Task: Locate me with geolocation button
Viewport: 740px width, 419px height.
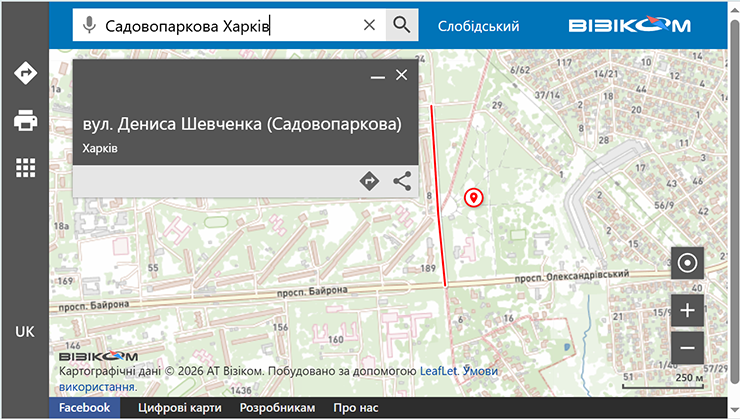Action: point(687,262)
